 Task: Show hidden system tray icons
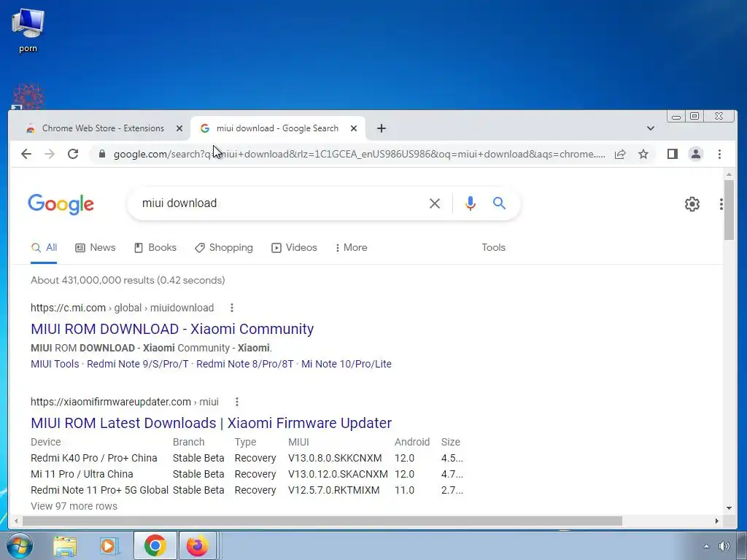click(x=706, y=546)
